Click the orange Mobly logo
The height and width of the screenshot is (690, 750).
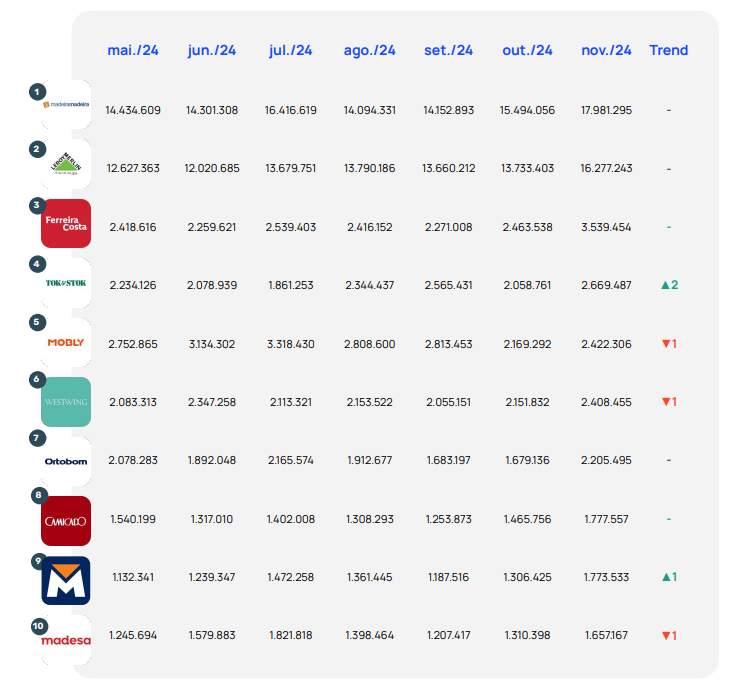click(x=66, y=342)
